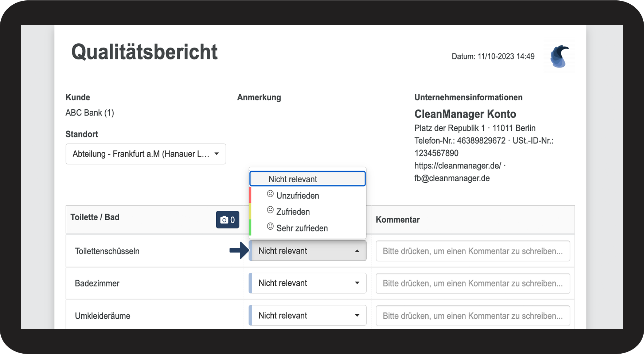
Task: Click the smiley icon beside Sehr zufrieden
Action: tap(270, 226)
